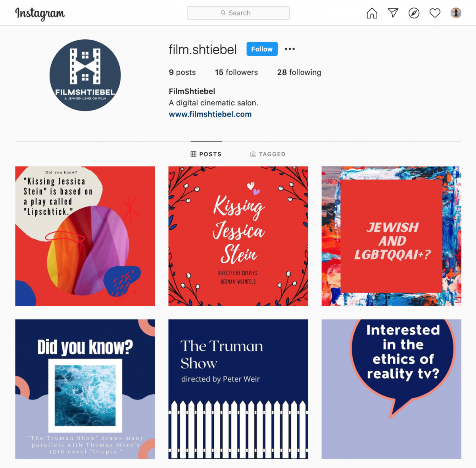The height and width of the screenshot is (468, 476).
Task: Open the three-dot options menu
Action: coord(290,49)
